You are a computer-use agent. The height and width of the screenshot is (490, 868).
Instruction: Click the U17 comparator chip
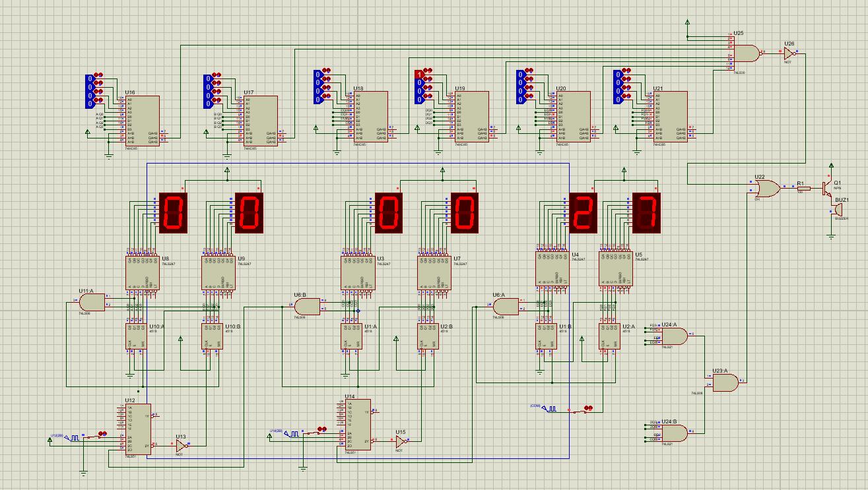click(261, 121)
